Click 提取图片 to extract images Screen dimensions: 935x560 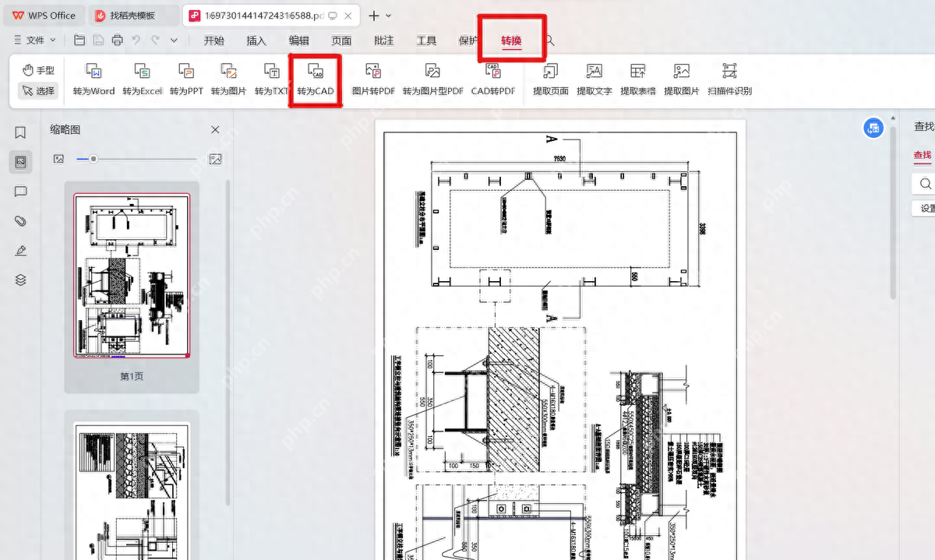[x=682, y=80]
